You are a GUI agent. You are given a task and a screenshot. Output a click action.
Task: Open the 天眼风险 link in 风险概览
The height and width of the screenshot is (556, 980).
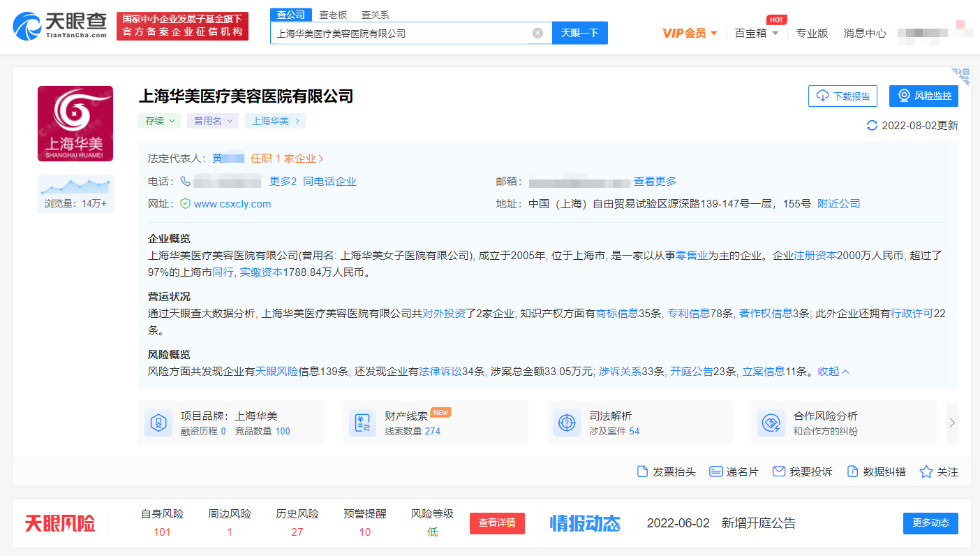coord(277,372)
